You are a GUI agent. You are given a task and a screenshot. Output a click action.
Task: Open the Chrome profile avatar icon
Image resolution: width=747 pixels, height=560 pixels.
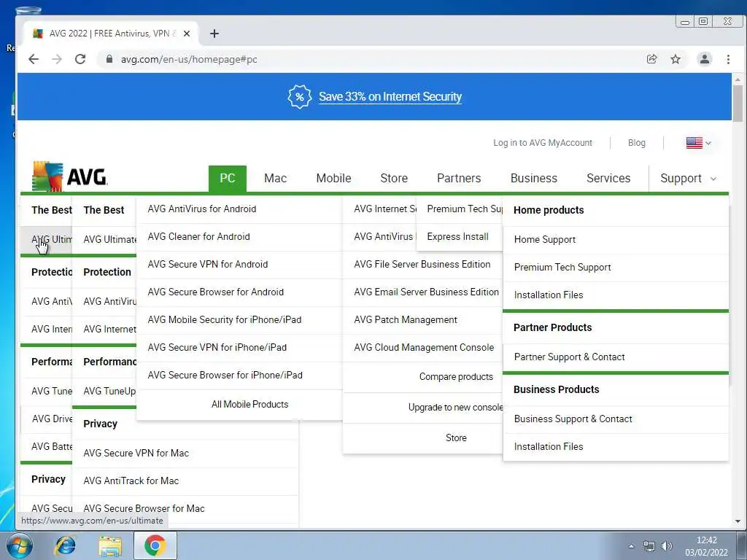(x=704, y=59)
